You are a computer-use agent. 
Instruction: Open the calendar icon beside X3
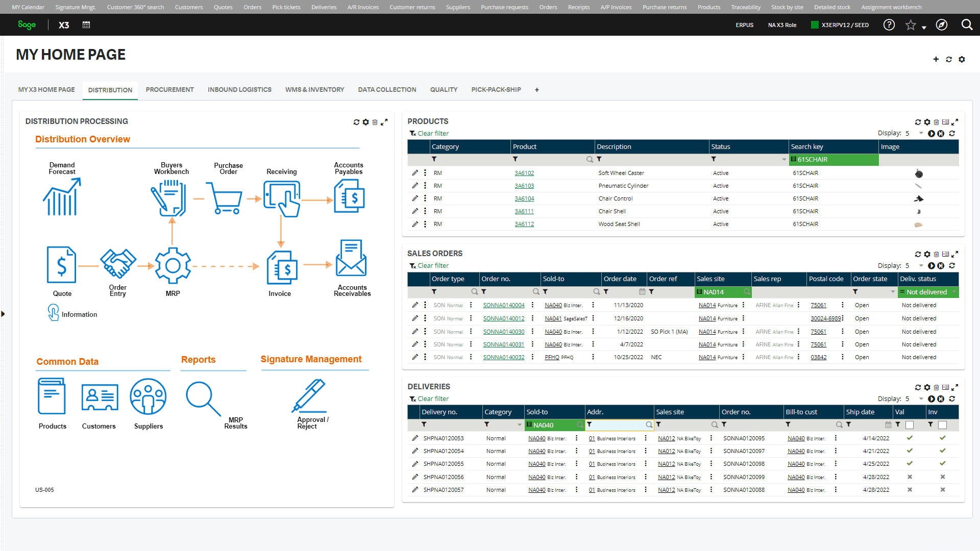86,24
